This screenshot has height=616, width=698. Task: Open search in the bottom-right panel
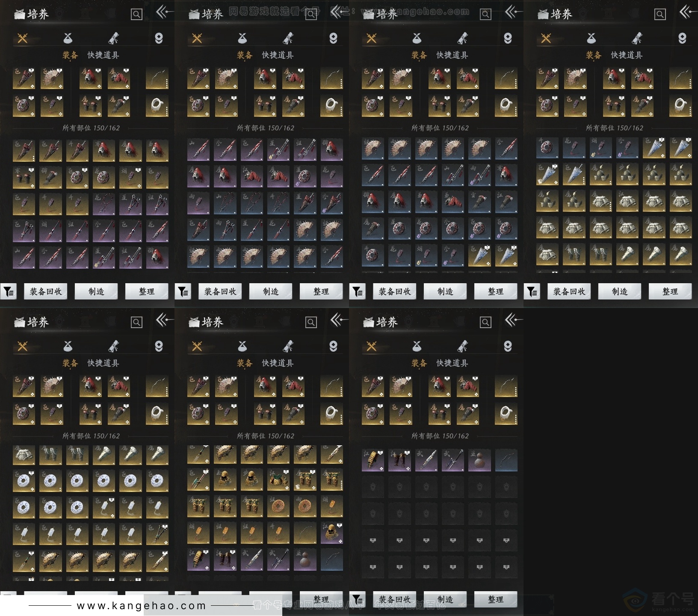485,323
